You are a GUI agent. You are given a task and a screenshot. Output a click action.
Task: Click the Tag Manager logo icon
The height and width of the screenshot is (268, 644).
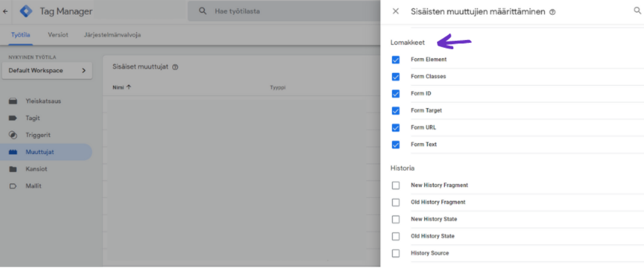click(26, 11)
